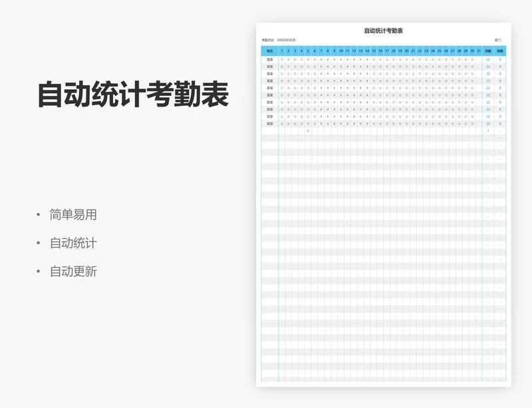Select the day 15 column header
This screenshot has height=408, width=532.
tap(374, 51)
